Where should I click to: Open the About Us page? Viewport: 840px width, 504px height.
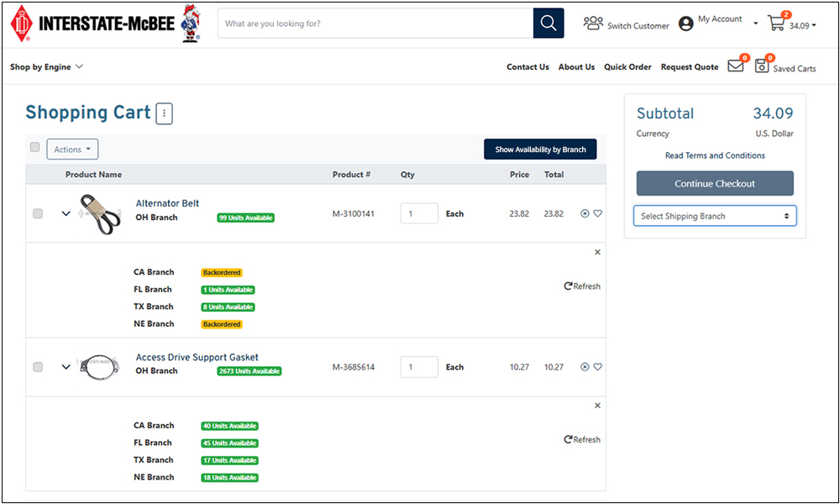[576, 67]
